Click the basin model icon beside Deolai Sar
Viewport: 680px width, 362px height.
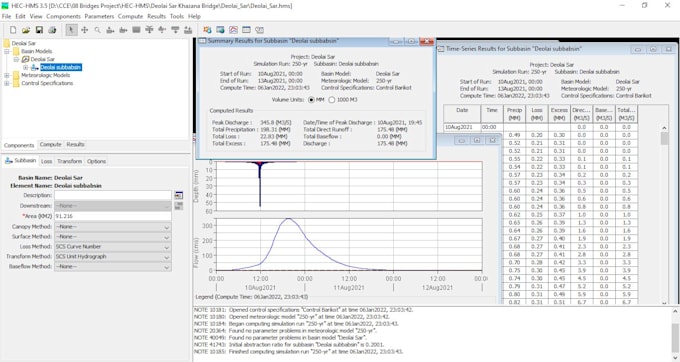[x=26, y=59]
